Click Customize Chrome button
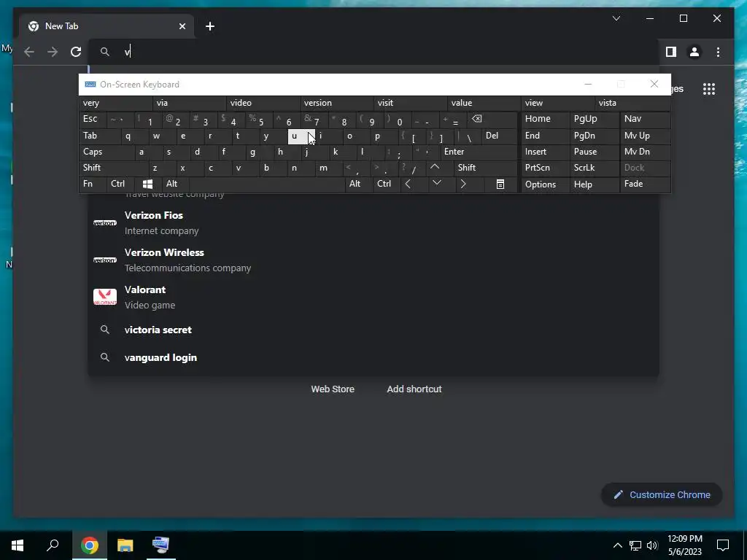Screen dimensions: 747x560 coord(662,495)
